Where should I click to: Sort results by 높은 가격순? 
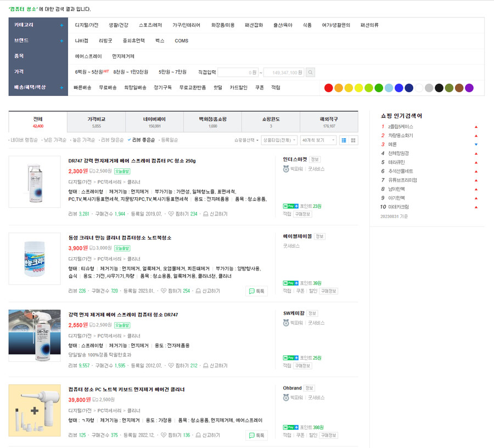tap(84, 140)
